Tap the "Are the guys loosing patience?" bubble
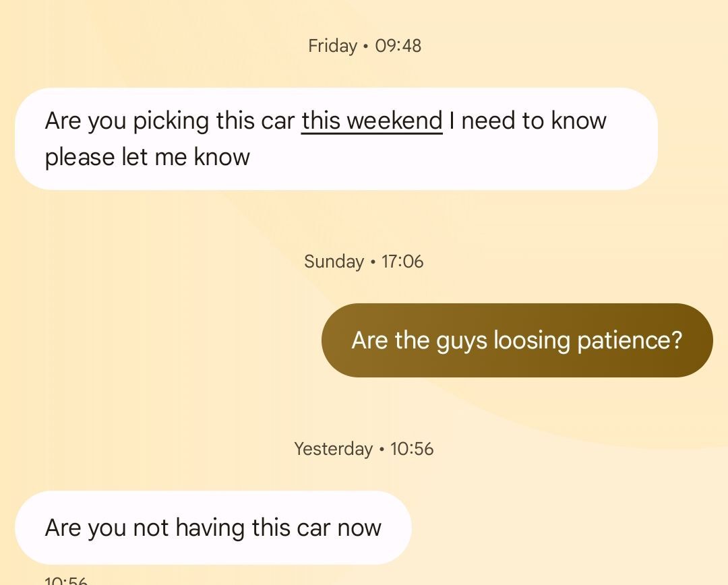 tap(517, 340)
